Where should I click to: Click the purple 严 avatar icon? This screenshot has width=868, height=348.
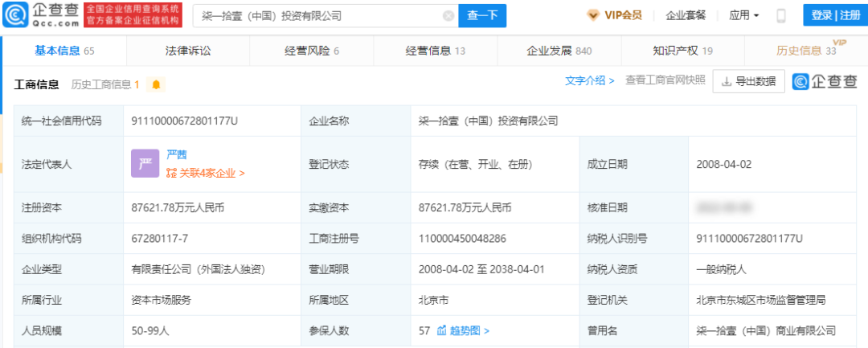click(x=145, y=164)
